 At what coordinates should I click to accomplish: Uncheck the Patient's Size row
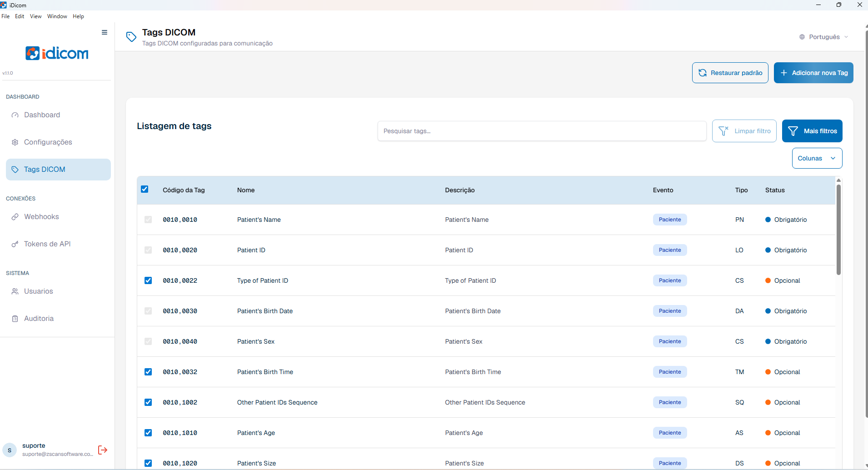coord(148,463)
